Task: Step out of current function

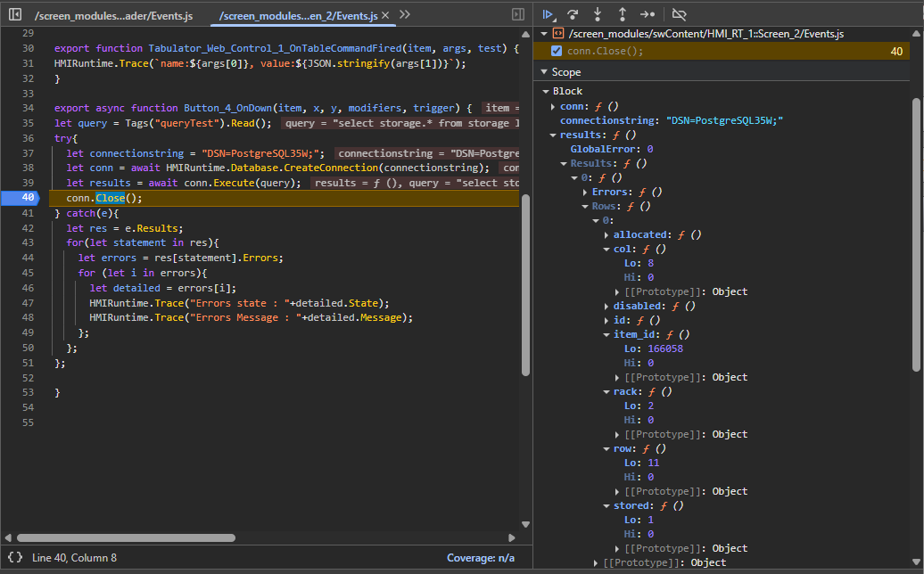Action: pyautogui.click(x=622, y=14)
